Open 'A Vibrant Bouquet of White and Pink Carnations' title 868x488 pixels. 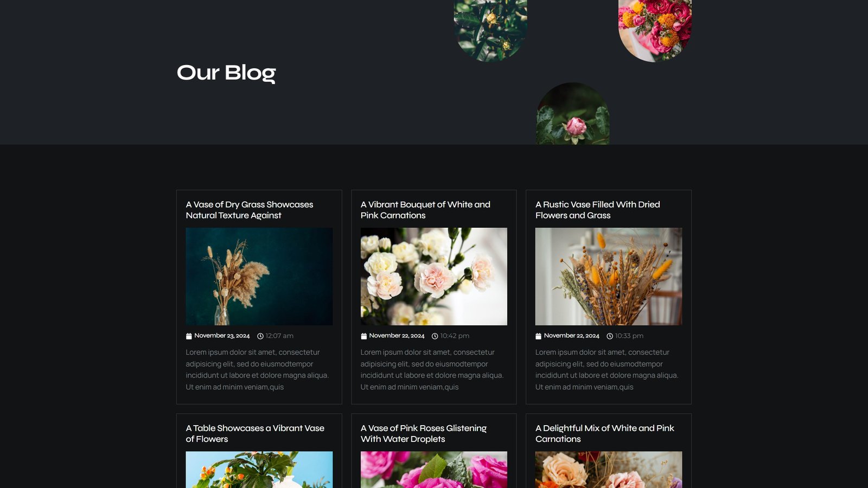coord(425,210)
